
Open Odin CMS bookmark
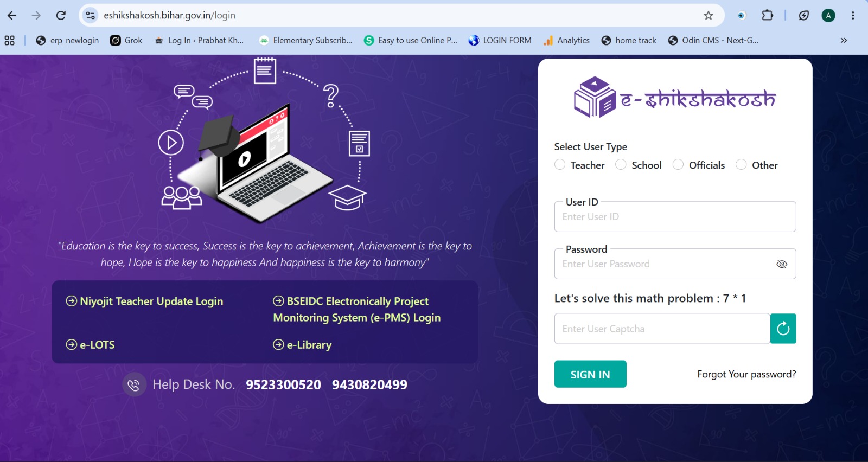point(713,40)
